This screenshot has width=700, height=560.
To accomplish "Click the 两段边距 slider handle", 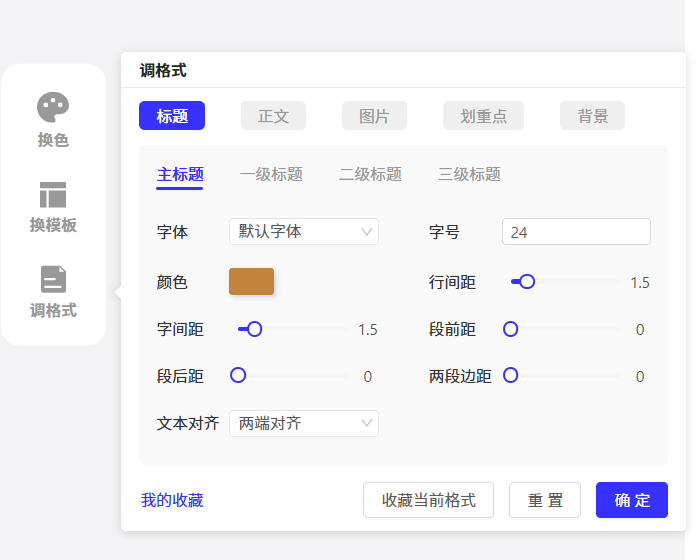I will click(x=510, y=375).
